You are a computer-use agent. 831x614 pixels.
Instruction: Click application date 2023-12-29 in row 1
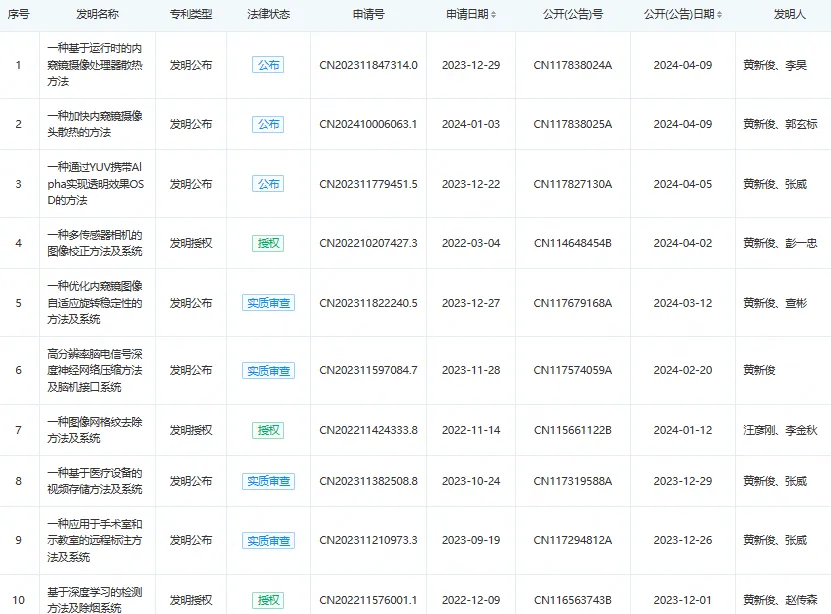(471, 65)
